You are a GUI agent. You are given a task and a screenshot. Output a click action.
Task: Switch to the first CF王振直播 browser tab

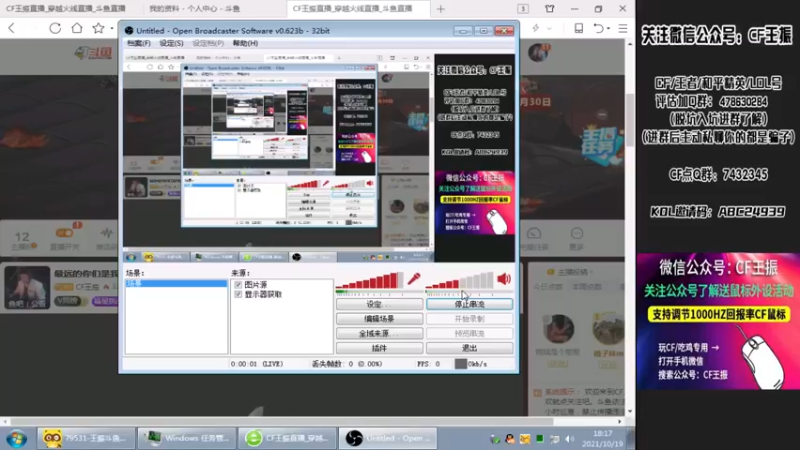(x=66, y=9)
